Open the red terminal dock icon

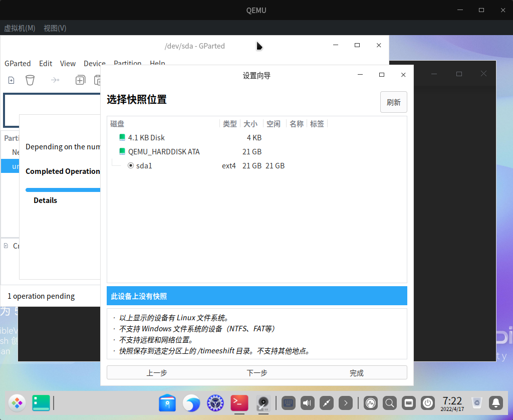pyautogui.click(x=239, y=402)
